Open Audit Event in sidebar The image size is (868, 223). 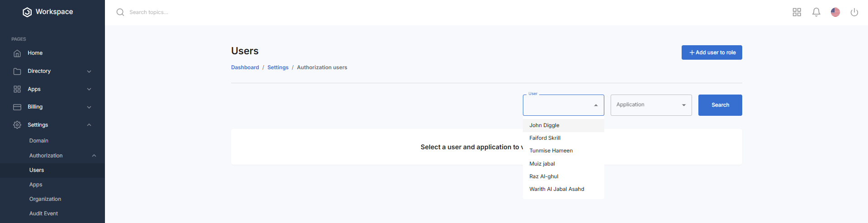[x=43, y=214]
